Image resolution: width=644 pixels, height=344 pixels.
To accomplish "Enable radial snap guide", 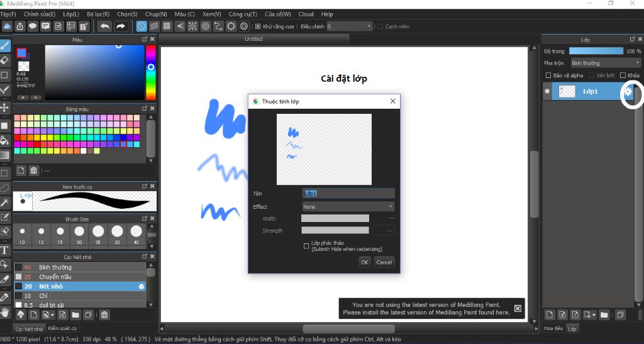I will point(192,26).
